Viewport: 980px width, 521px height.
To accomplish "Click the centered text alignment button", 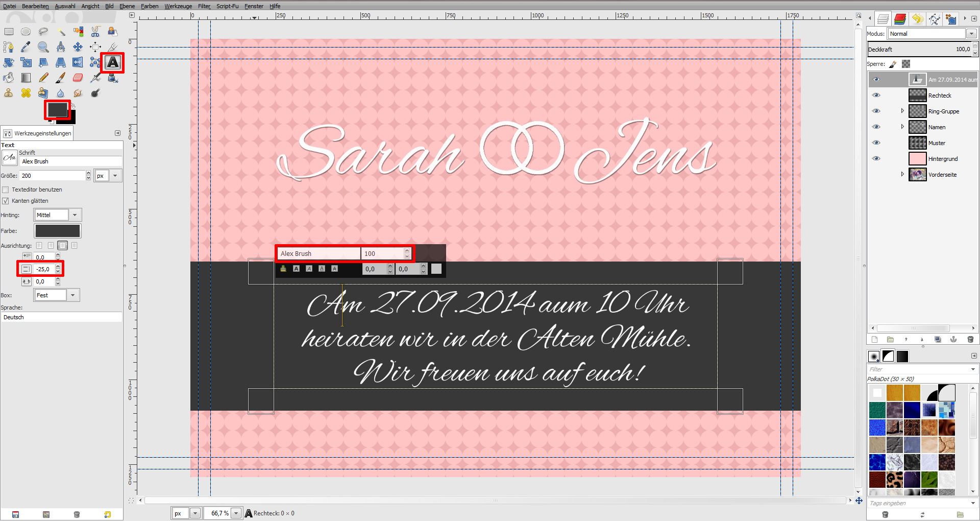I will point(62,245).
